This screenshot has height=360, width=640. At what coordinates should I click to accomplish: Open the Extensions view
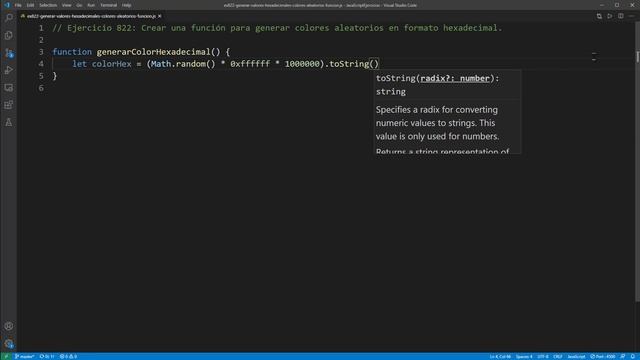pyautogui.click(x=9, y=105)
